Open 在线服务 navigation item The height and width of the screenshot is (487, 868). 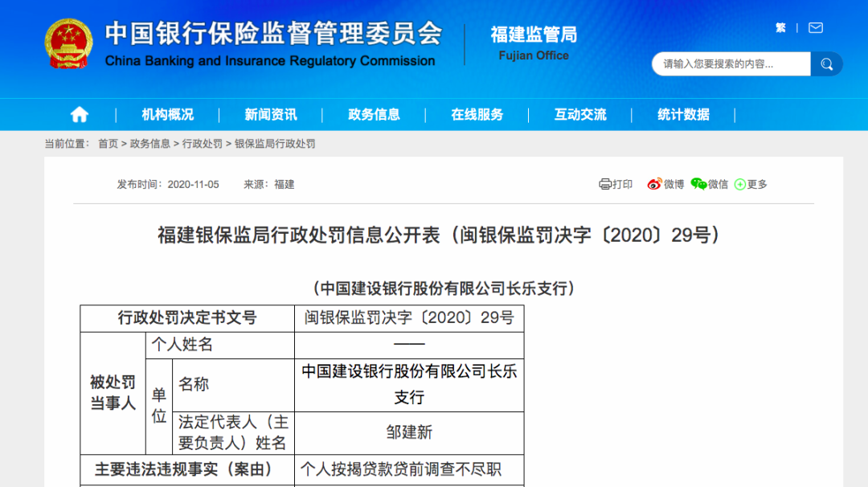tap(477, 115)
